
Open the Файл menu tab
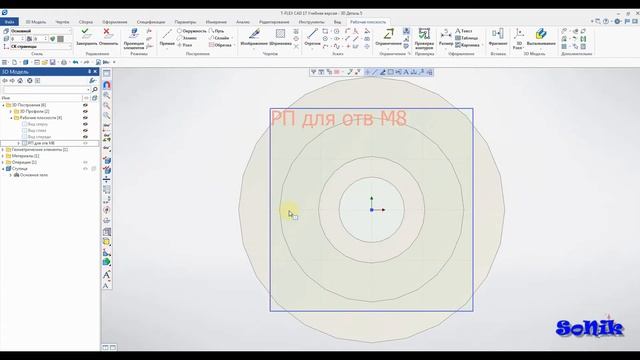[x=9, y=22]
